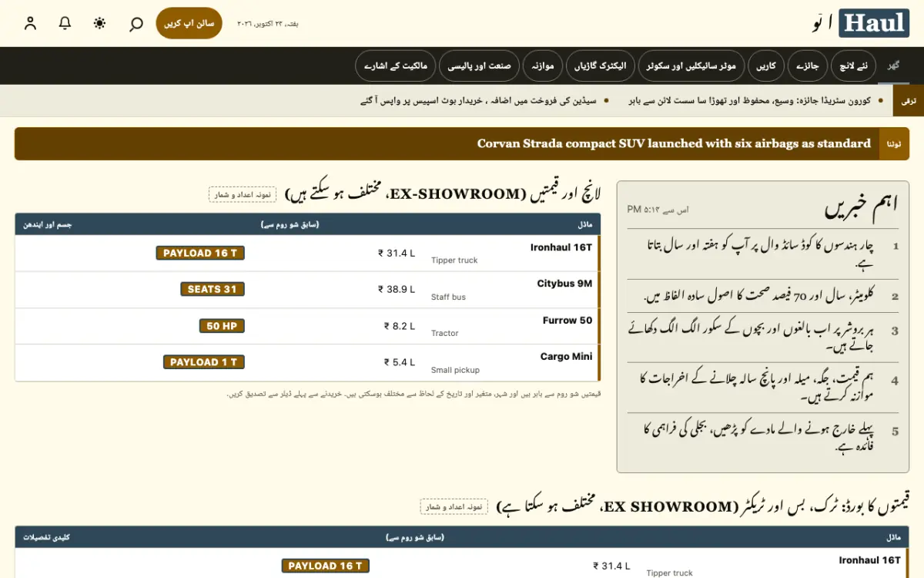Click PAYLOAD 16 T badge in first table
This screenshot has width=924, height=578.
(200, 253)
